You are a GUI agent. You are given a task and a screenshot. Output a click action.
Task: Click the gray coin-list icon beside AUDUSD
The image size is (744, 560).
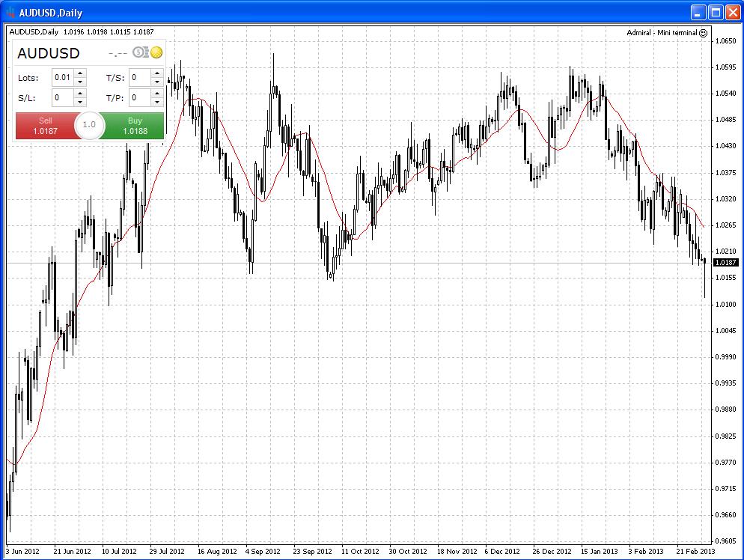coord(141,52)
